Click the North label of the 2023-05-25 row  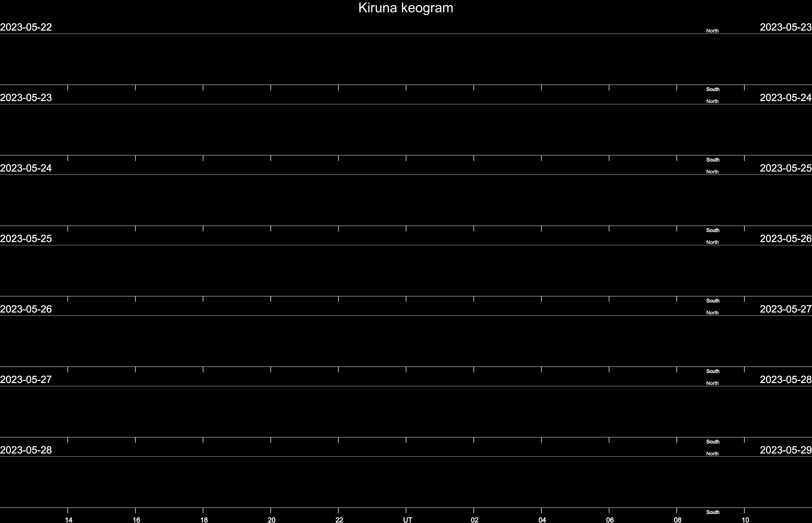[712, 242]
